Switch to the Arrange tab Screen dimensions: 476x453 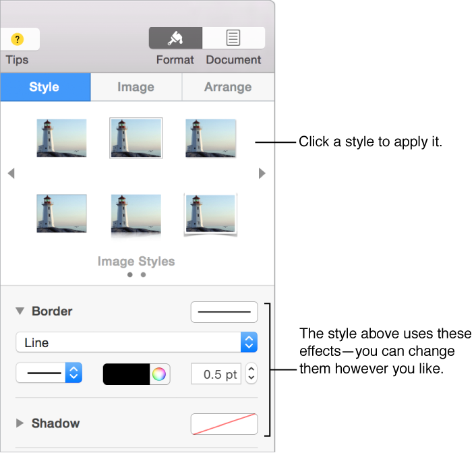point(228,87)
